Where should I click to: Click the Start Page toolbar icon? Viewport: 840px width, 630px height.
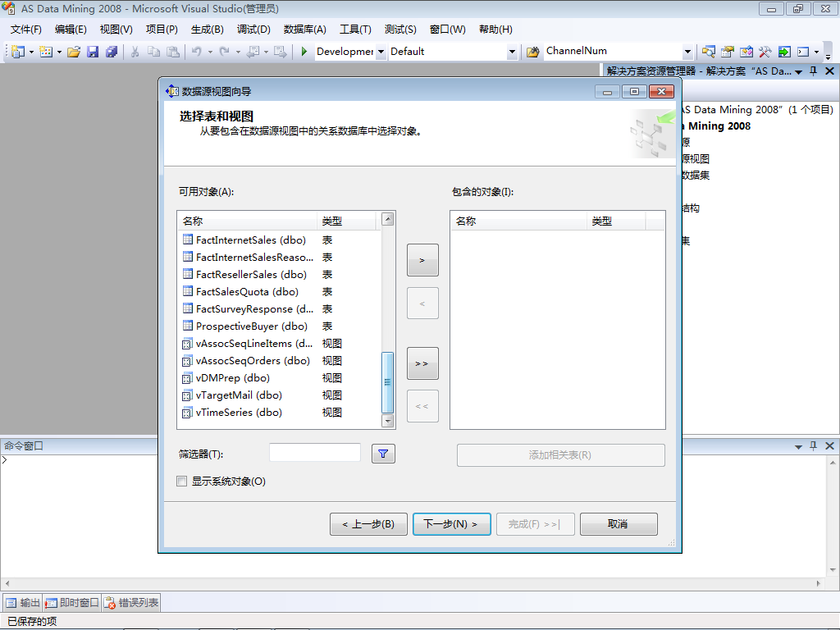tap(784, 52)
